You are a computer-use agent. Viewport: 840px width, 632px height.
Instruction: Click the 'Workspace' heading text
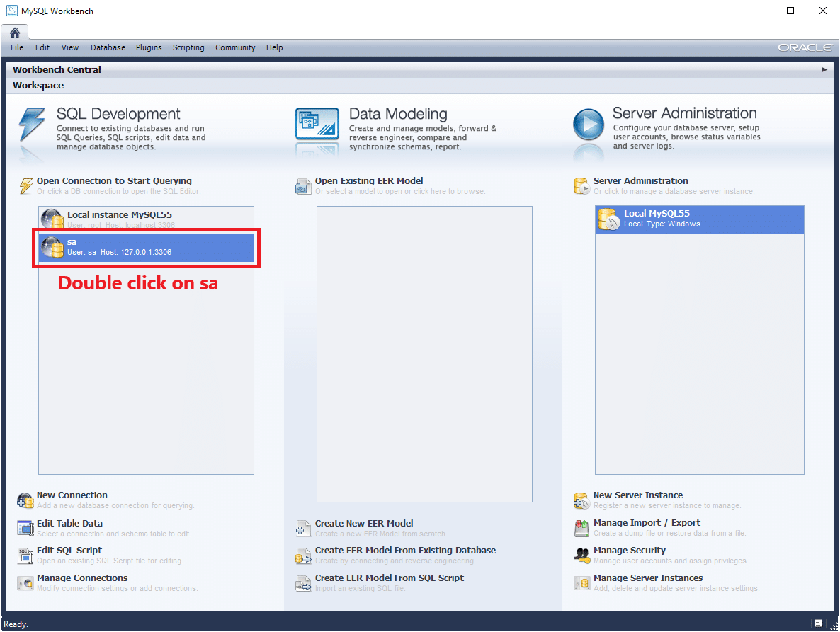(x=38, y=85)
